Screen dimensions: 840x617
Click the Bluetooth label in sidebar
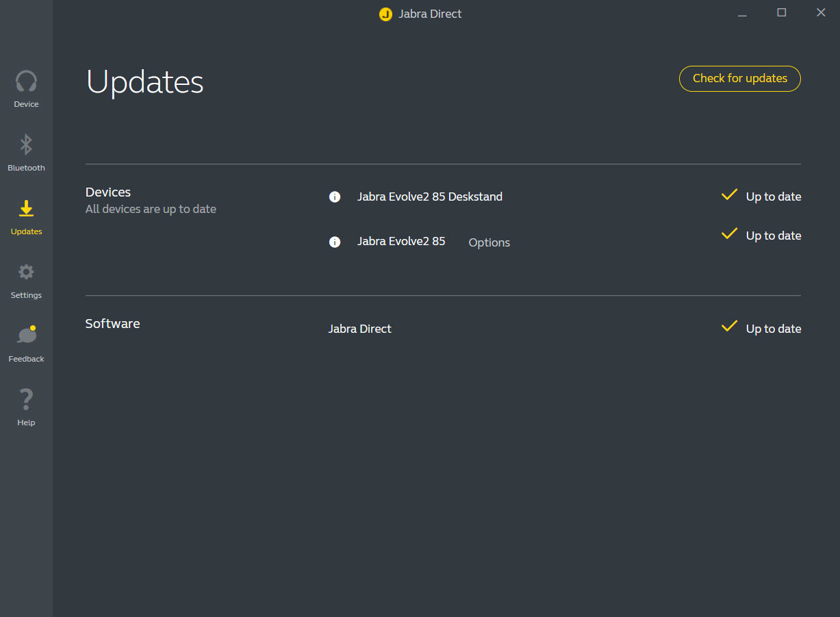point(26,168)
